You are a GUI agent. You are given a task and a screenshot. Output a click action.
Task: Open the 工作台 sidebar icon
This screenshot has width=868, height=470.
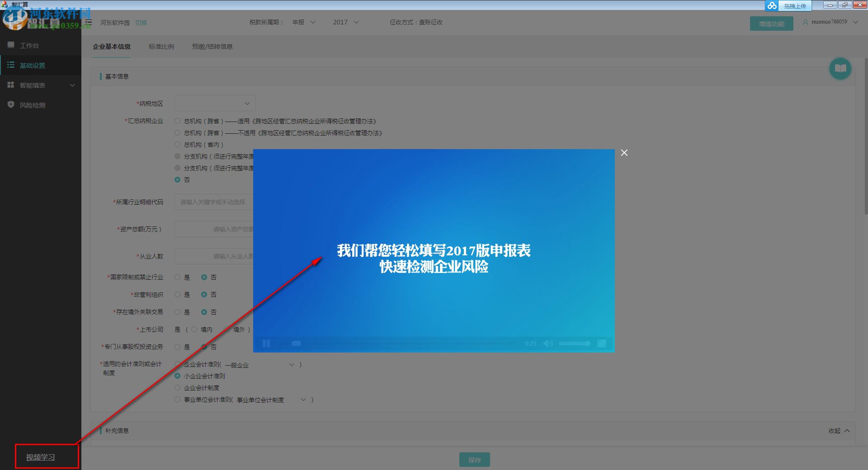pos(11,45)
